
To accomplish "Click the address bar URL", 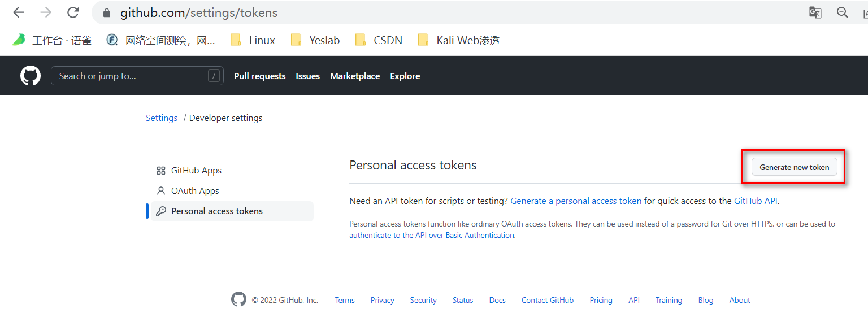I will [199, 12].
